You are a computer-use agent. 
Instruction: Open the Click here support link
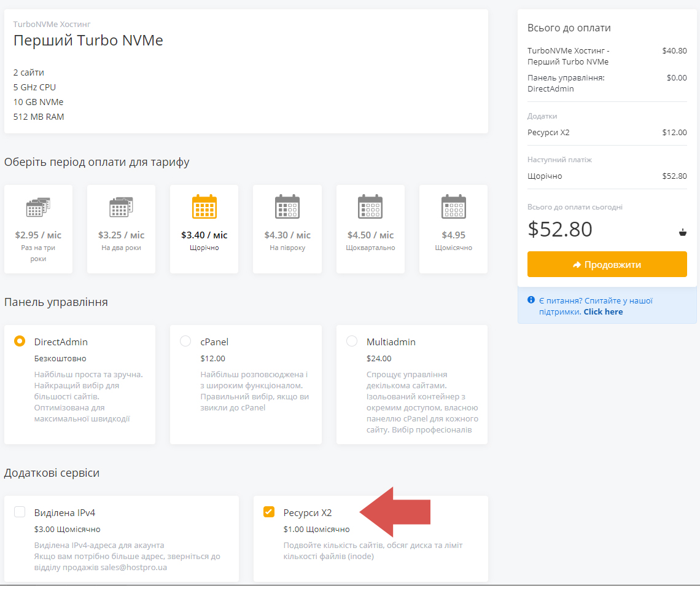click(x=603, y=311)
